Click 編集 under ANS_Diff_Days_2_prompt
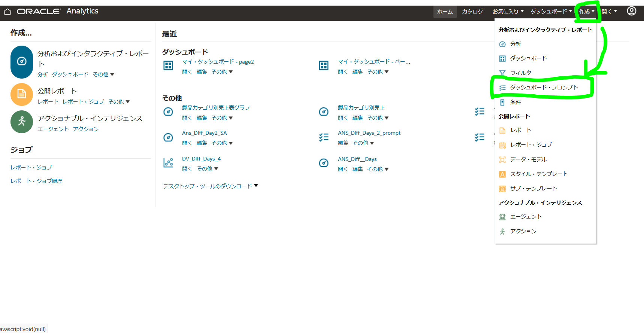Viewport: 644px width, 333px height. tap(343, 143)
